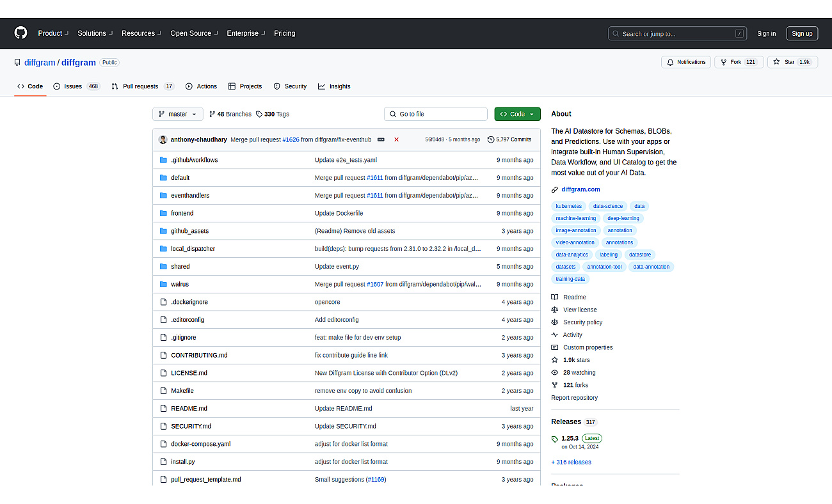Open the diffgram owner link in breadcrumb

tap(40, 63)
